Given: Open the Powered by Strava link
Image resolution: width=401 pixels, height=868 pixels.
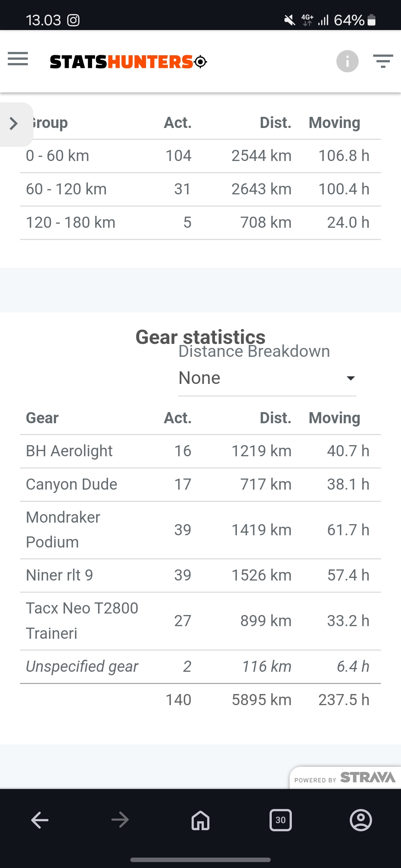Looking at the screenshot, I should 345,777.
